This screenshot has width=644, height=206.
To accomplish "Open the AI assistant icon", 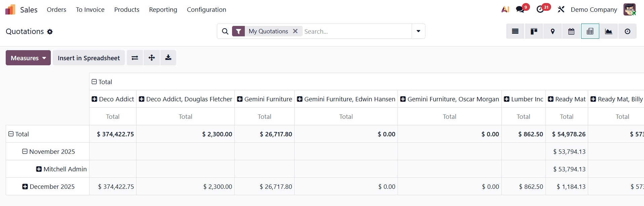I will pos(505,9).
